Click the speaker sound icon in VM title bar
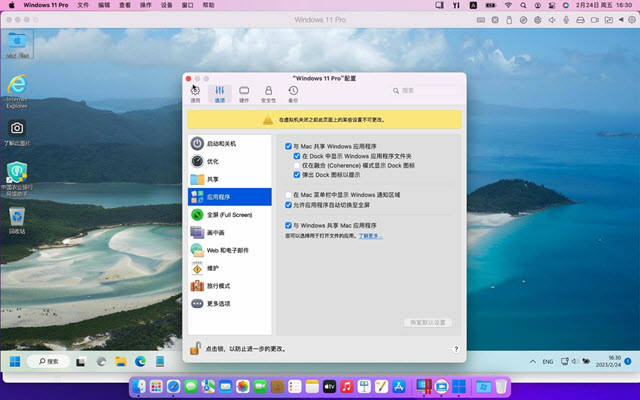 tap(552, 20)
